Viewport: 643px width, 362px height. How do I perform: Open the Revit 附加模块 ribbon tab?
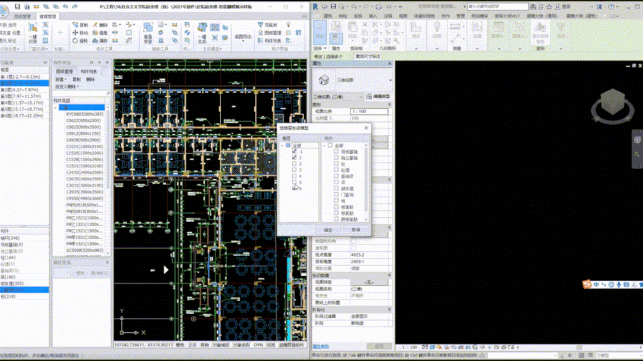point(479,16)
